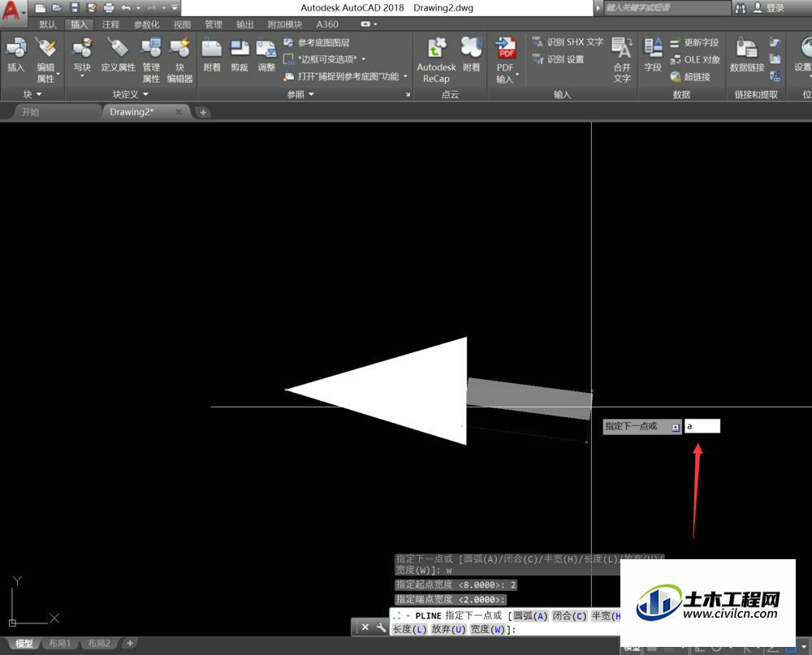
Task: Open the A360 ribbon tab
Action: [x=327, y=24]
